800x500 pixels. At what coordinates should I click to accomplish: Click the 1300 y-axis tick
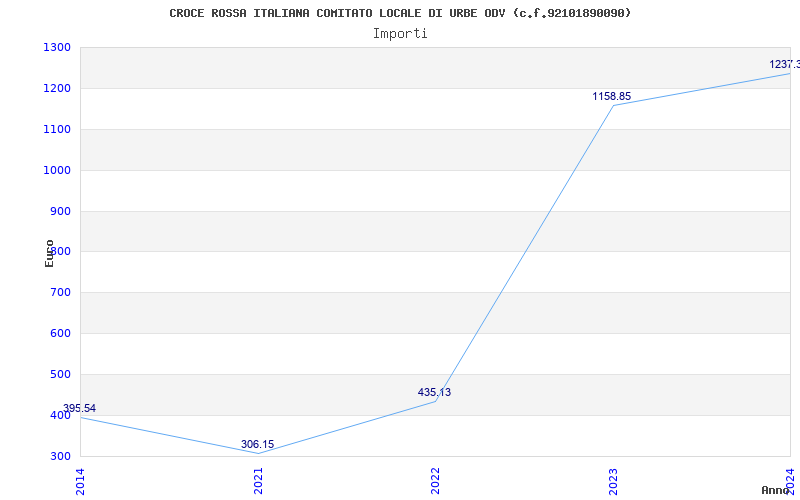(x=57, y=48)
